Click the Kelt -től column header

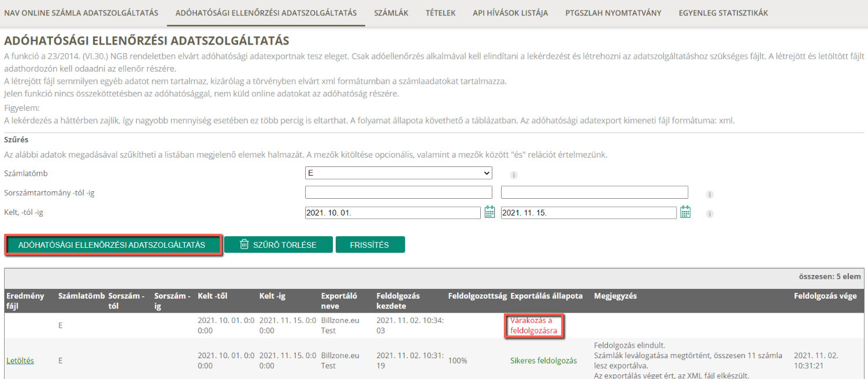click(212, 296)
